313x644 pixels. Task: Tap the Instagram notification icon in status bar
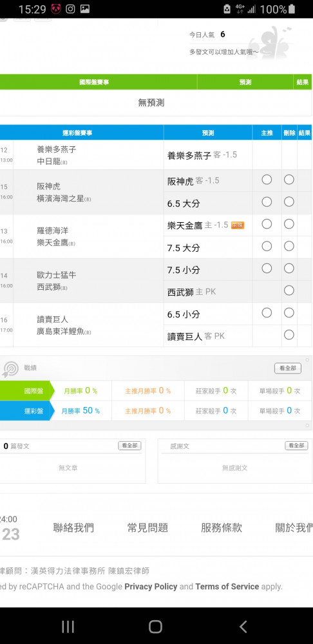coord(70,9)
